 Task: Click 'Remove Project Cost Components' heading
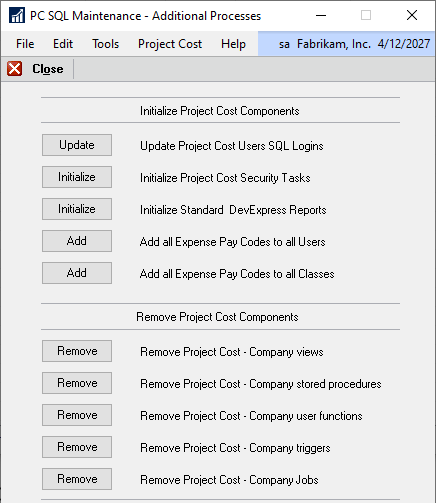pyautogui.click(x=217, y=317)
